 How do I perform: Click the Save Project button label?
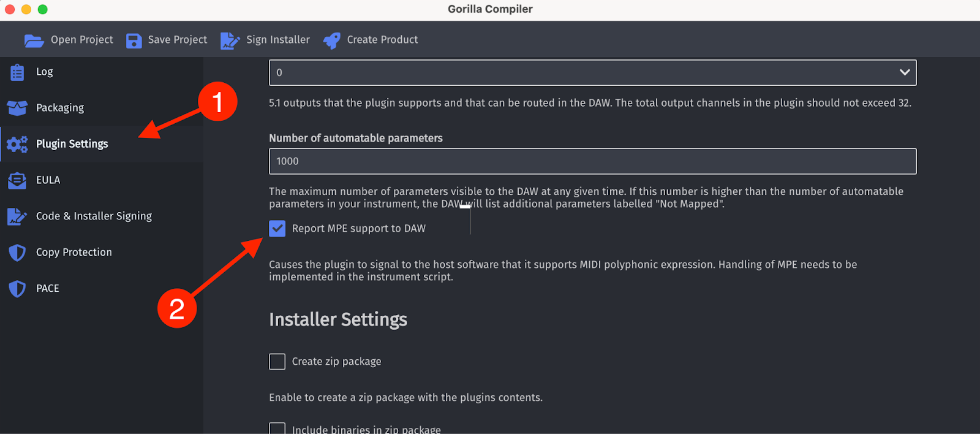pos(178,40)
